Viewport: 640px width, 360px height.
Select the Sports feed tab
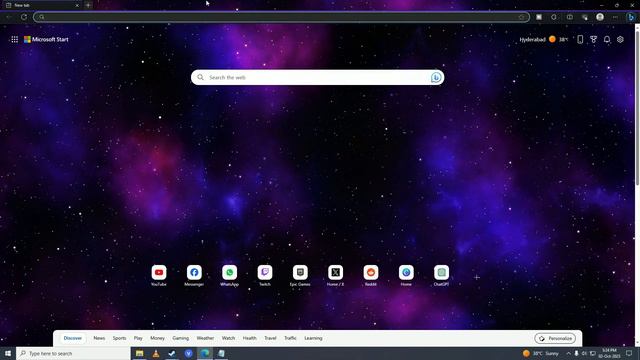pos(120,338)
